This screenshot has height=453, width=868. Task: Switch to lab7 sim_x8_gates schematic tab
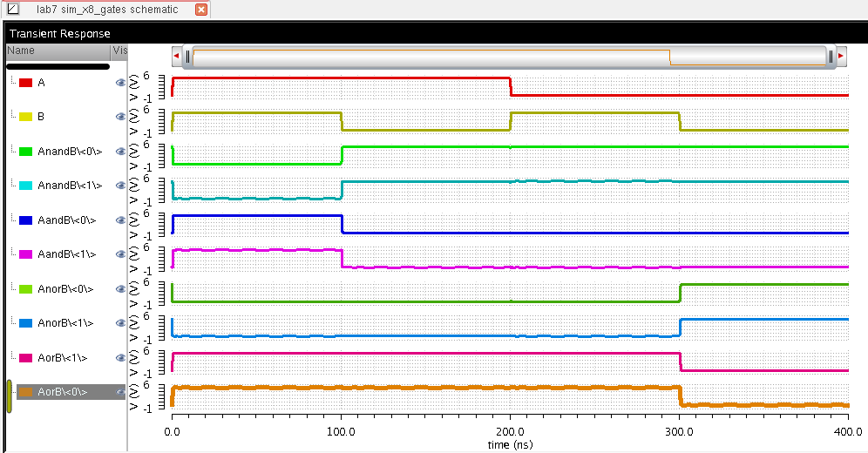point(107,10)
